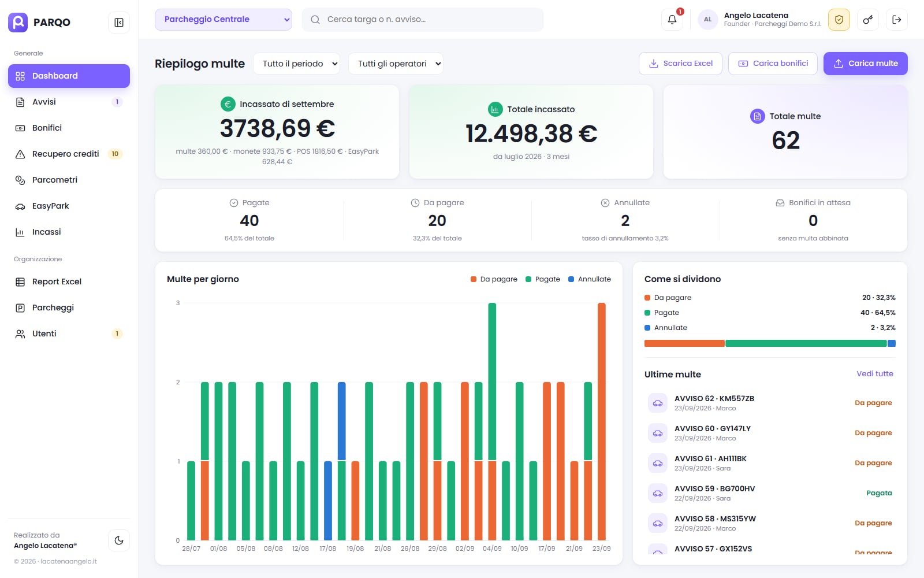Open the AVVISO 60 · GY147LY row

[x=770, y=433]
